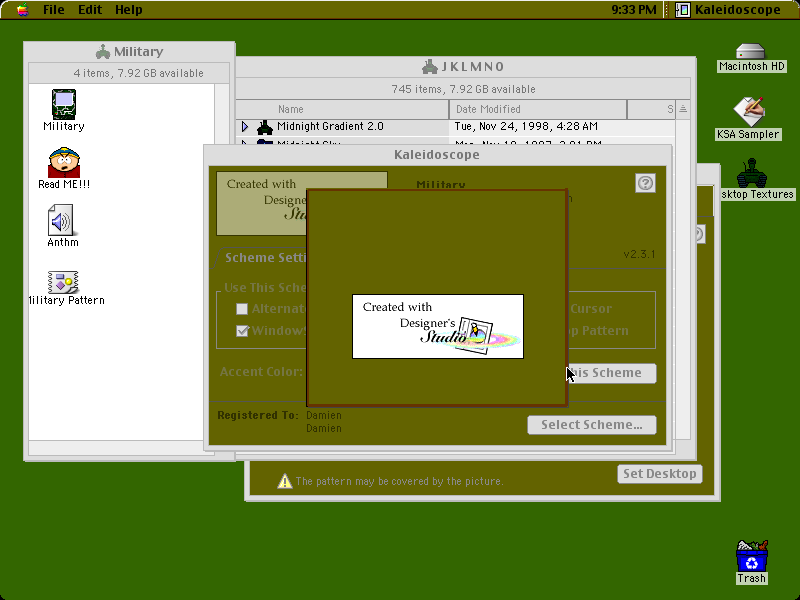This screenshot has width=800, height=600.
Task: Select the Read ME!!! Cartman icon
Action: click(64, 162)
